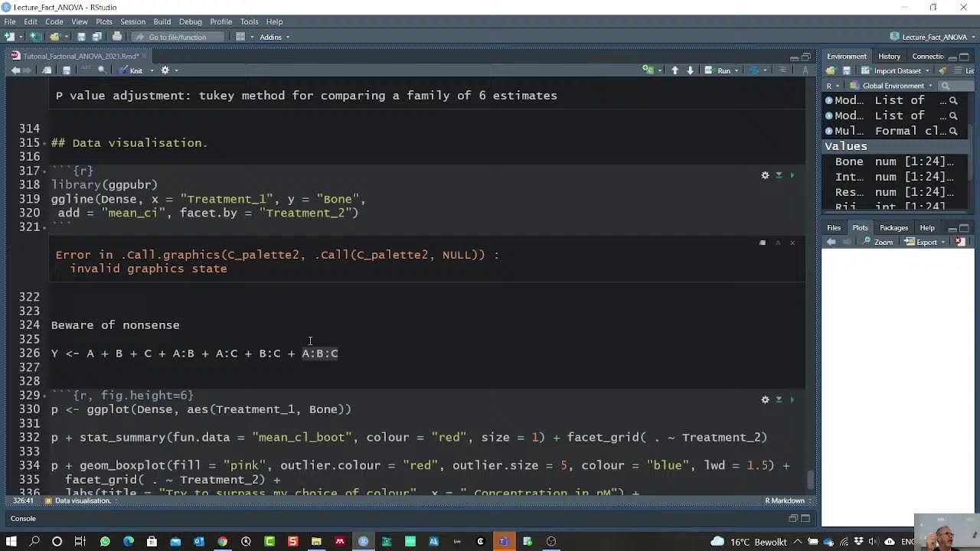This screenshot has width=980, height=551.
Task: Open the R language selector
Action: pyautogui.click(x=831, y=86)
